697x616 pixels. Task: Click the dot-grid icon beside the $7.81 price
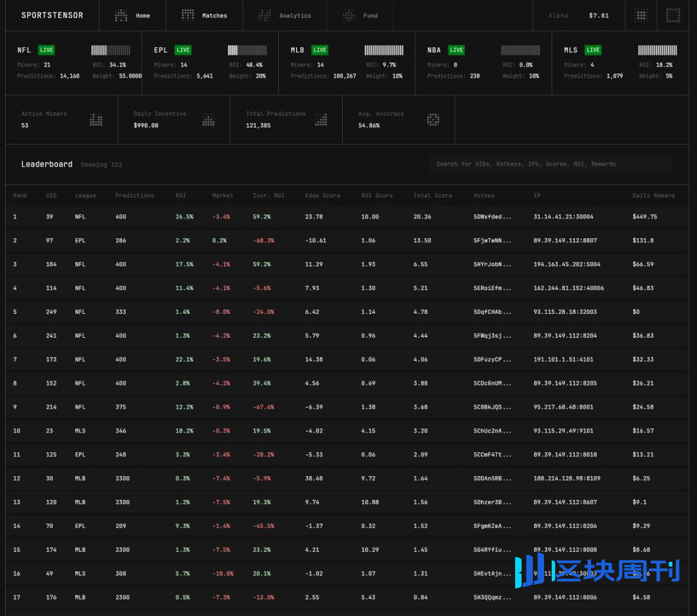point(641,15)
